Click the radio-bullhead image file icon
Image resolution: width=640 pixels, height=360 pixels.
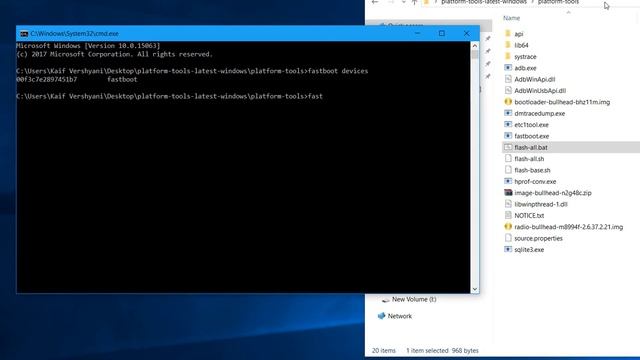click(508, 227)
